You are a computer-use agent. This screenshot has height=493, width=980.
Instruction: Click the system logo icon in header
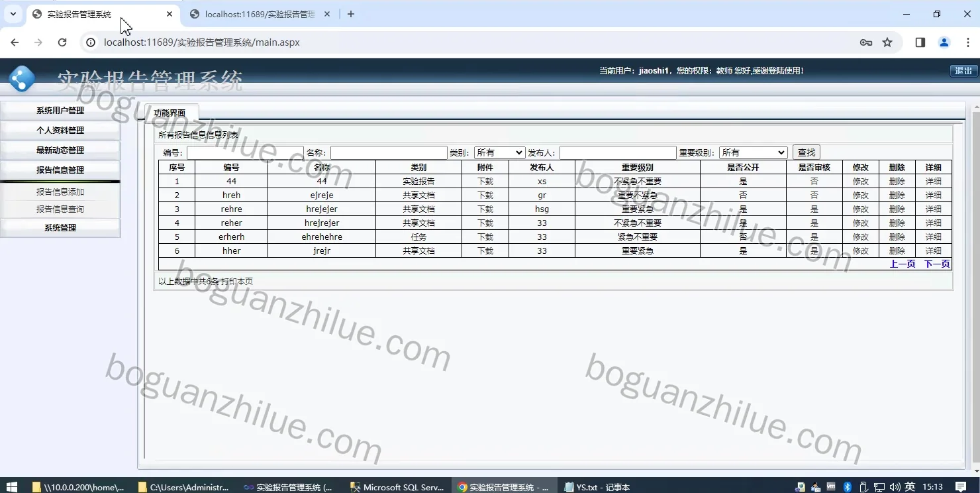coord(23,79)
